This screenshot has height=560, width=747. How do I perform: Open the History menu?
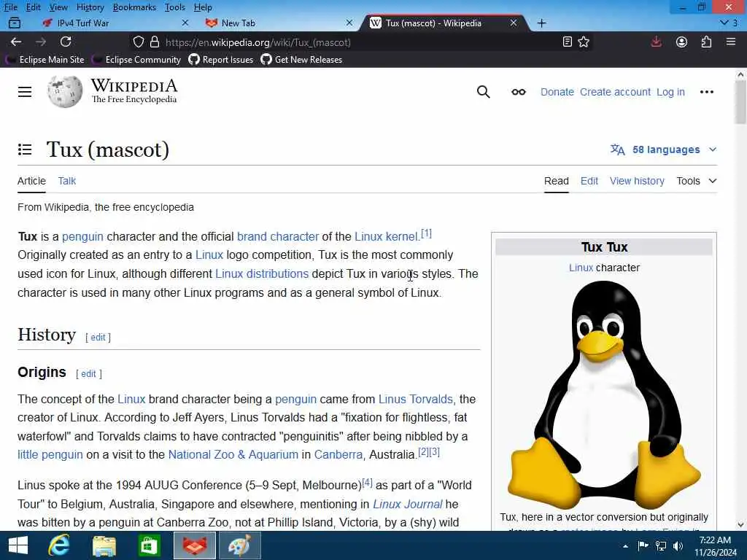(x=90, y=7)
